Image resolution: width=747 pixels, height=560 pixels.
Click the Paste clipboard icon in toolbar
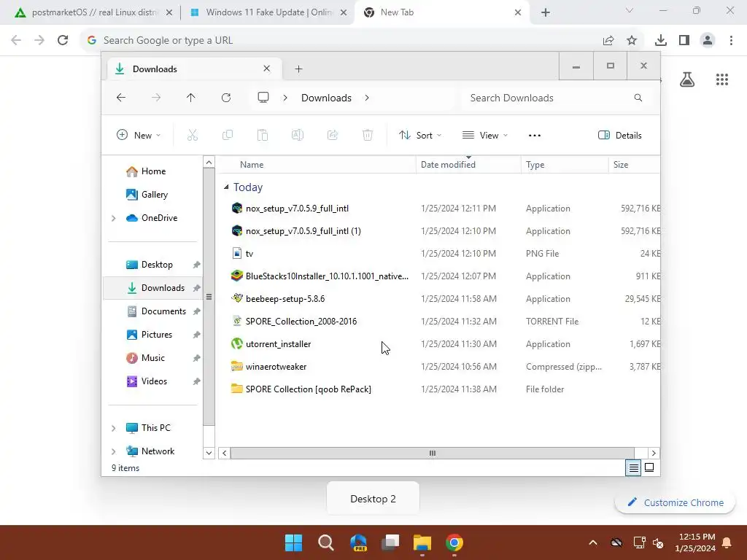pos(263,135)
